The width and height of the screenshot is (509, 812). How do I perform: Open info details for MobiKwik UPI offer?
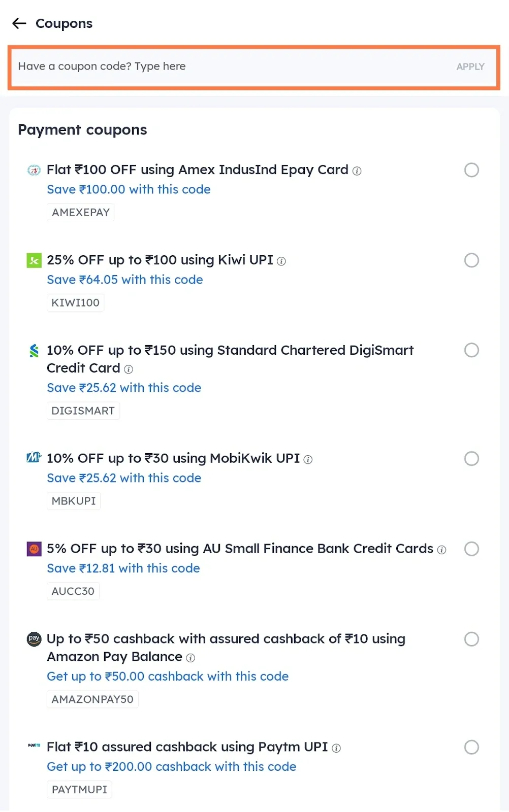point(307,459)
